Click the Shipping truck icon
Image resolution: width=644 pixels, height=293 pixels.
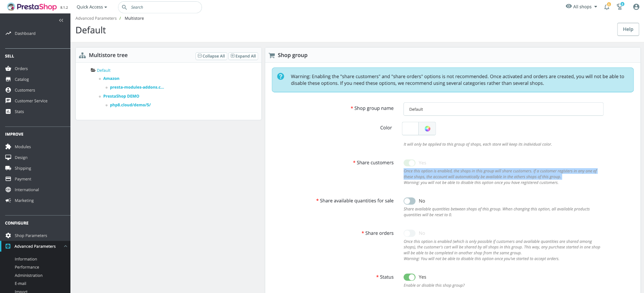tap(8, 168)
